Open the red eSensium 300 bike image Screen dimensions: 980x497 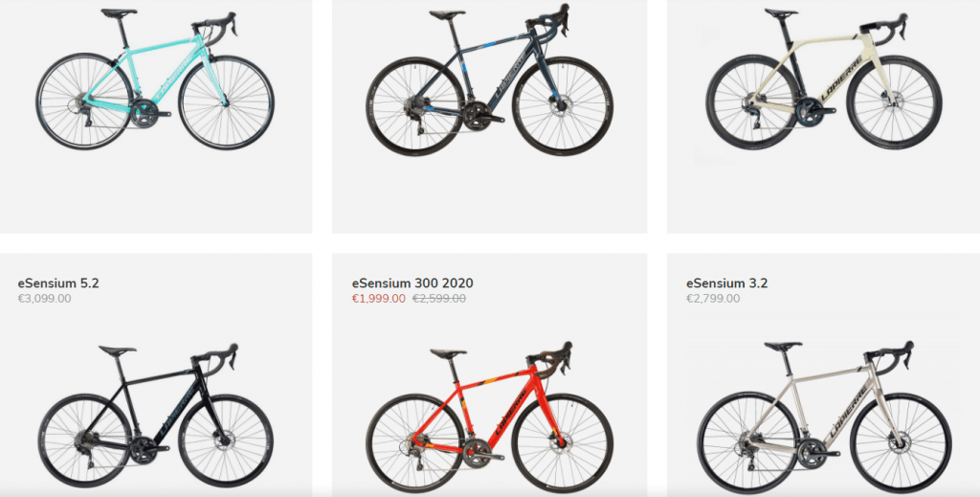coord(489,415)
